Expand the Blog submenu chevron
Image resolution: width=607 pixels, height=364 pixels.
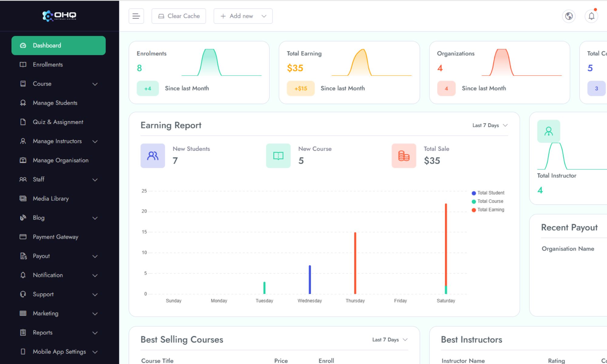[x=95, y=218]
